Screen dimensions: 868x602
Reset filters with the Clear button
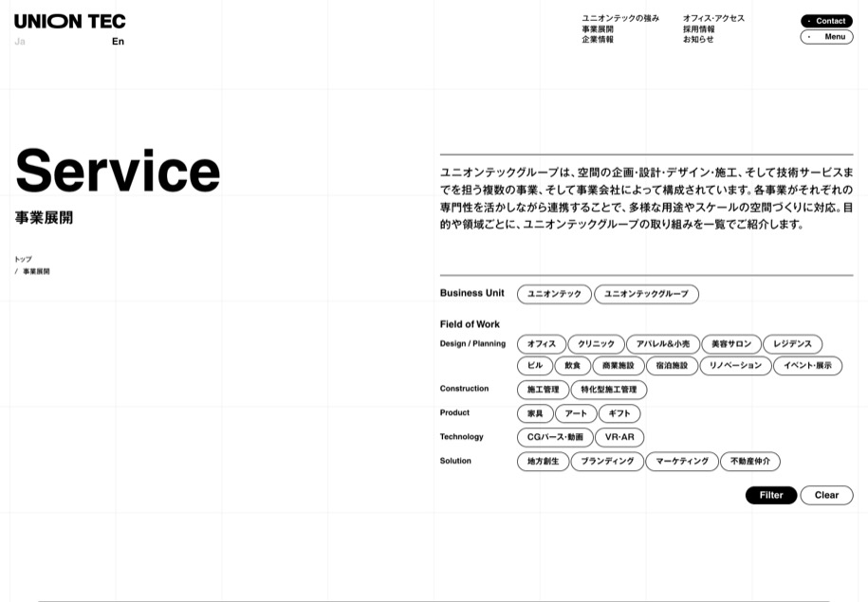[826, 495]
